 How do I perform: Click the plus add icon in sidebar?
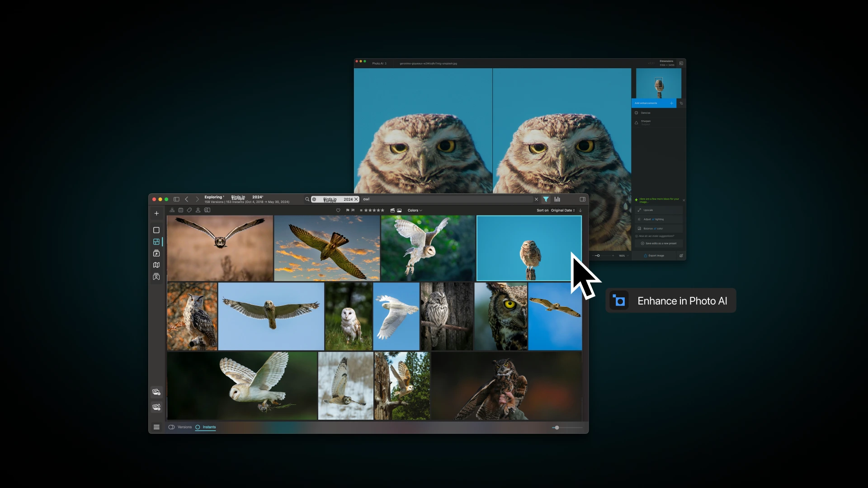pyautogui.click(x=156, y=214)
